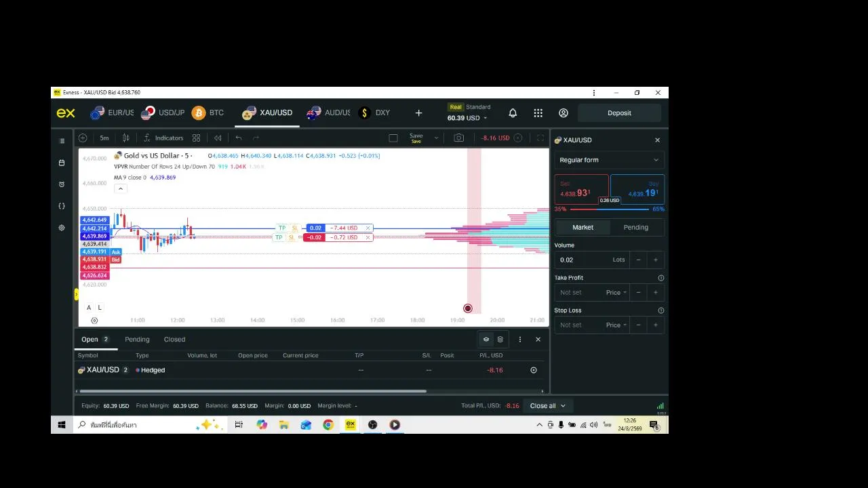
Task: Switch to the AUD/USD instrument tab
Action: coord(328,113)
